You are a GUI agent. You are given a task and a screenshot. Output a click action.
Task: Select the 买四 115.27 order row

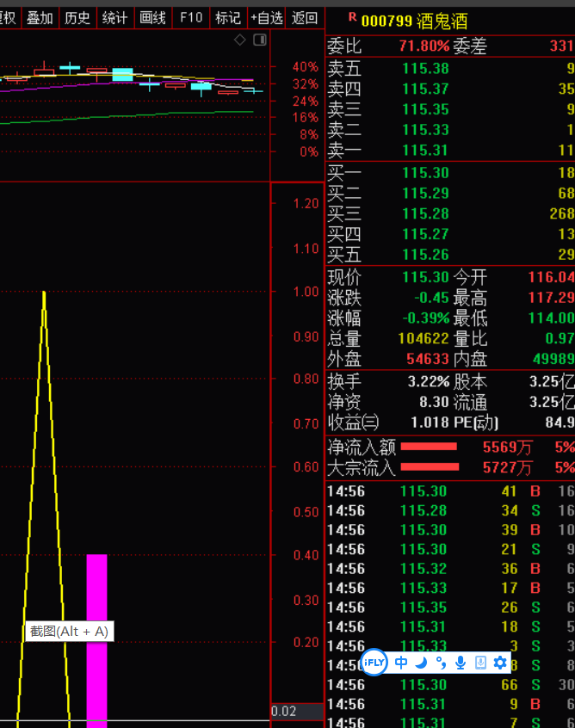(x=450, y=234)
